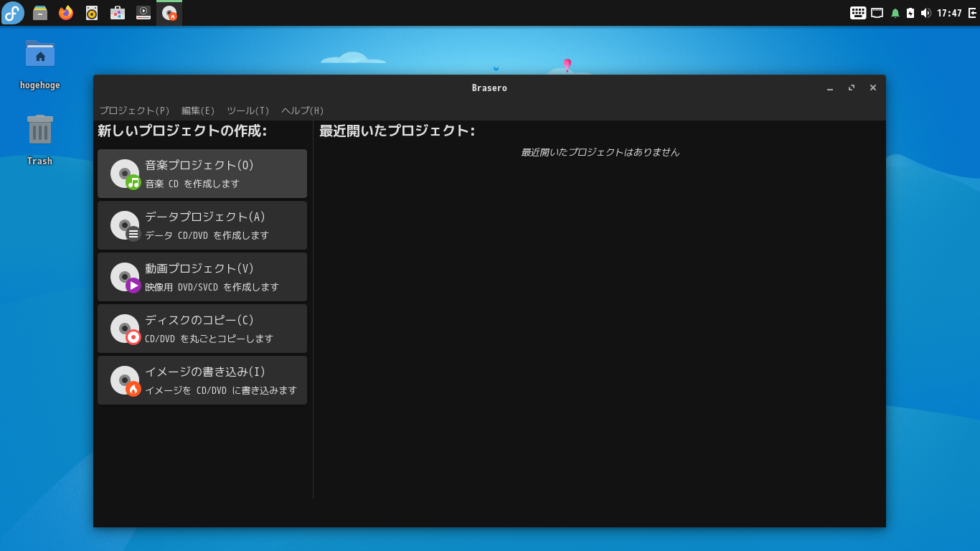The width and height of the screenshot is (980, 551).
Task: Open Firefox from the top panel
Action: (x=66, y=13)
